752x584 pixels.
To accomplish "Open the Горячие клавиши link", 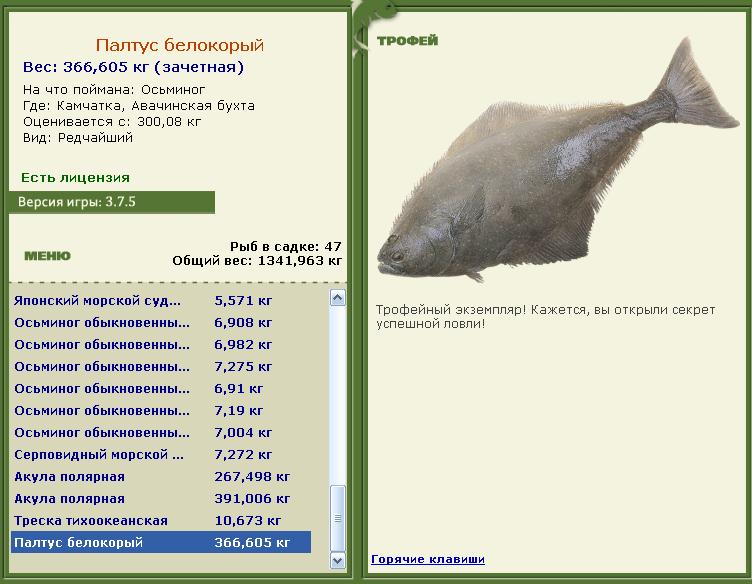I will 428,559.
